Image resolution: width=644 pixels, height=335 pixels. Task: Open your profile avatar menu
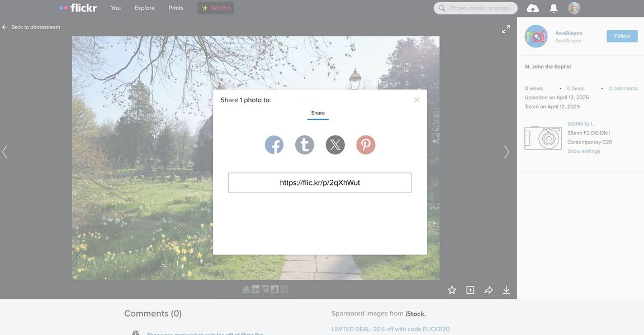pyautogui.click(x=574, y=8)
